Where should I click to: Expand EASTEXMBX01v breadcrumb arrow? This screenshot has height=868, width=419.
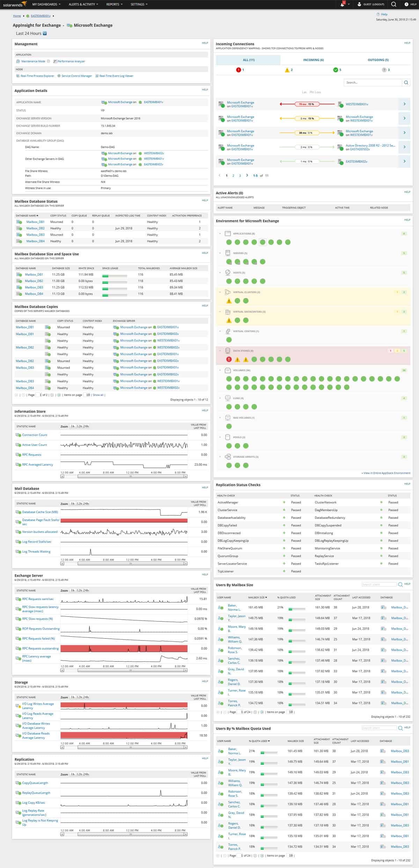tap(53, 16)
